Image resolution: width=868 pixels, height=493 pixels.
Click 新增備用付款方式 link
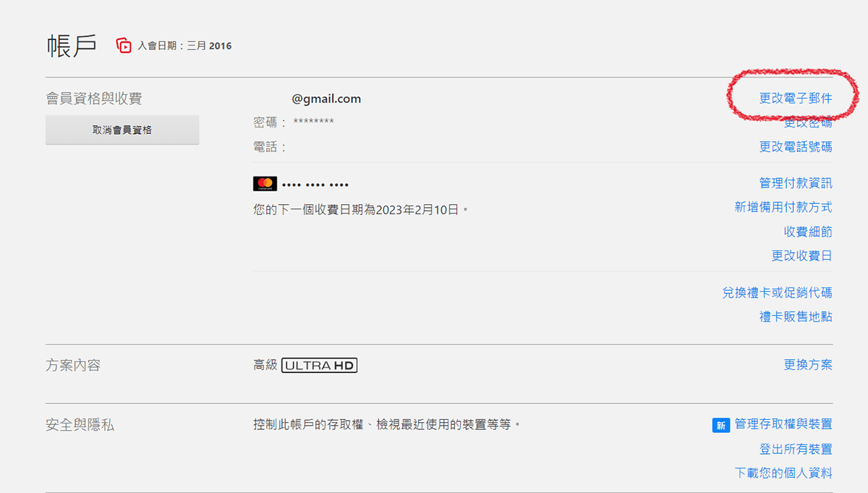point(783,207)
